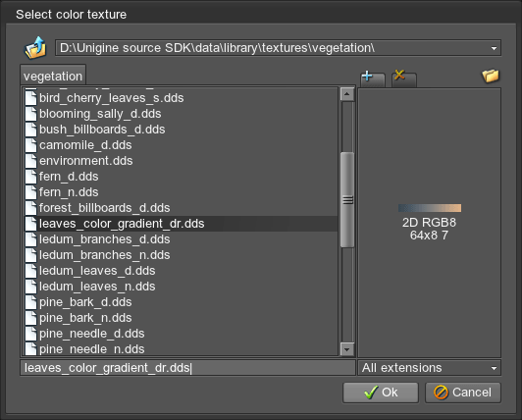Switch to the vegetation tab

click(53, 76)
